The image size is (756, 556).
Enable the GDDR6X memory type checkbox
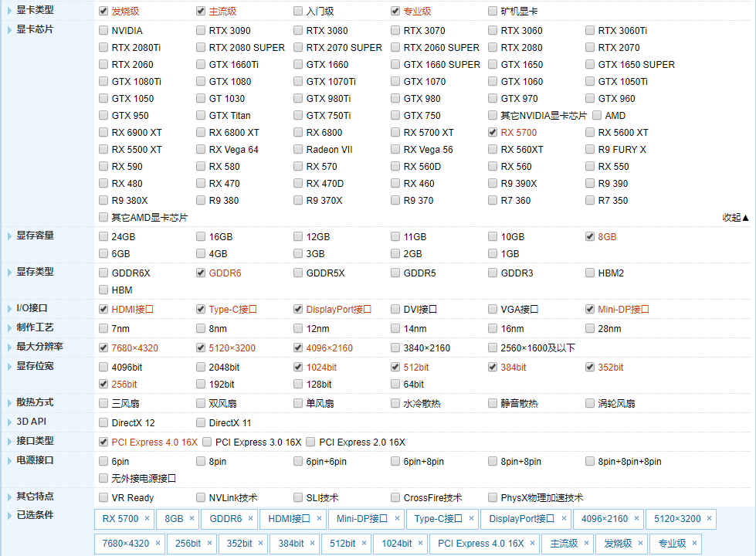pos(104,273)
